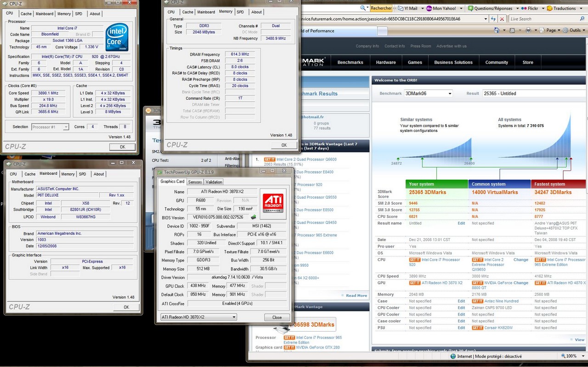Click GET IT badge for Antec Nine Hundred
The height and width of the screenshot is (367, 588).
[x=478, y=301]
